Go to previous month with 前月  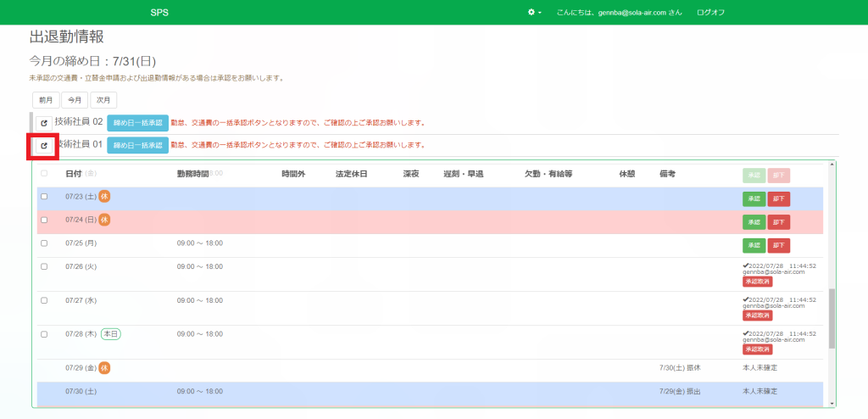pos(45,100)
